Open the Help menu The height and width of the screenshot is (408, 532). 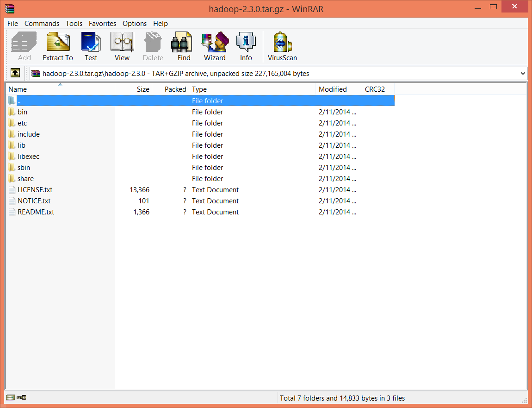161,24
